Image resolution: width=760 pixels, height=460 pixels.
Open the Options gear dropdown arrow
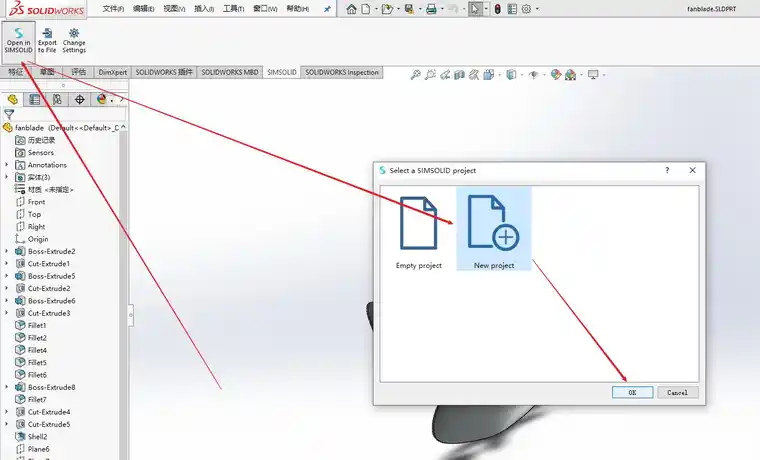[537, 9]
